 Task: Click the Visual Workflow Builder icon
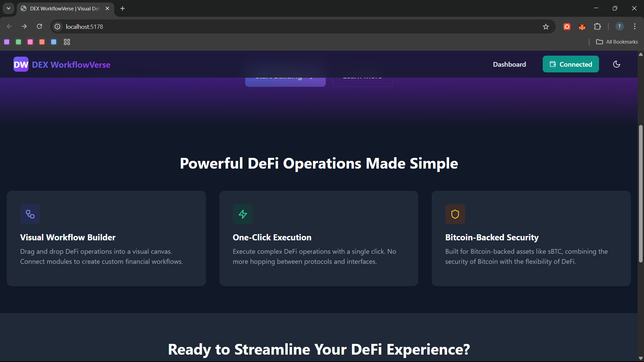tap(30, 214)
